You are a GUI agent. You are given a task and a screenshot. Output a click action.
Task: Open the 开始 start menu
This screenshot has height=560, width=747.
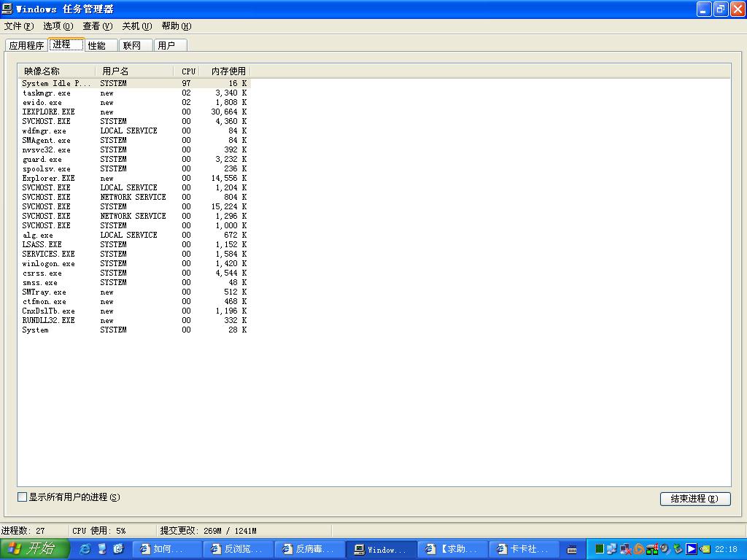(x=35, y=549)
